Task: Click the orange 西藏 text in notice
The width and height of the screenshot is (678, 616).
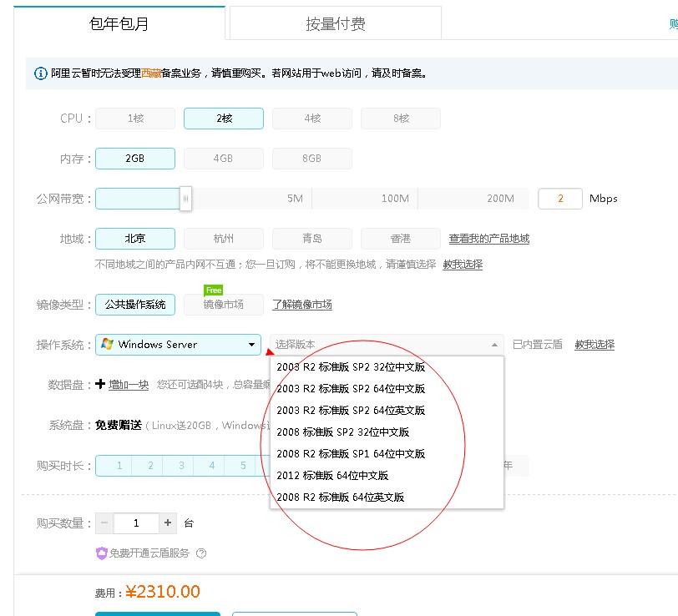Action: coord(151,73)
